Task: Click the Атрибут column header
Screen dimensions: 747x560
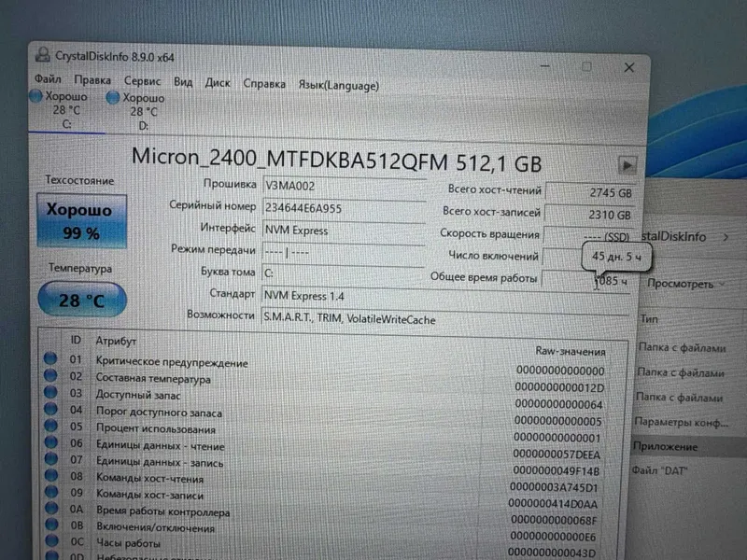Action: click(x=116, y=341)
